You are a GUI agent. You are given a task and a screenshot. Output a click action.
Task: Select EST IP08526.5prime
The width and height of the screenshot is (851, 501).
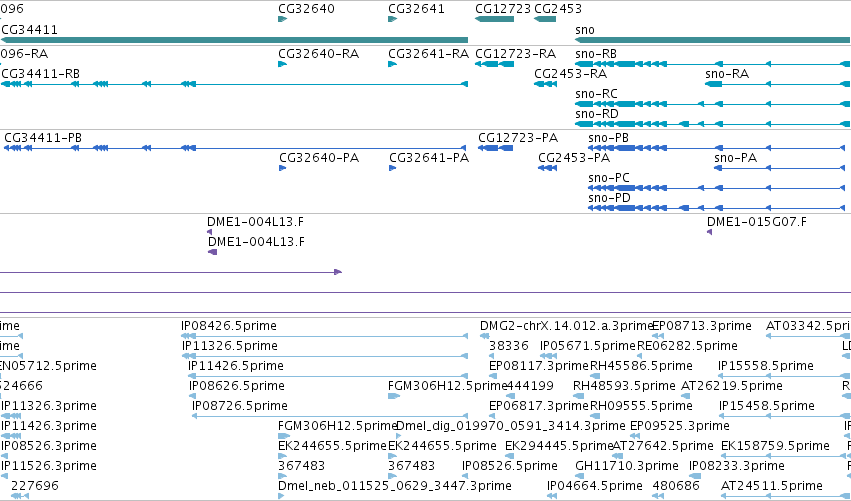(510, 466)
